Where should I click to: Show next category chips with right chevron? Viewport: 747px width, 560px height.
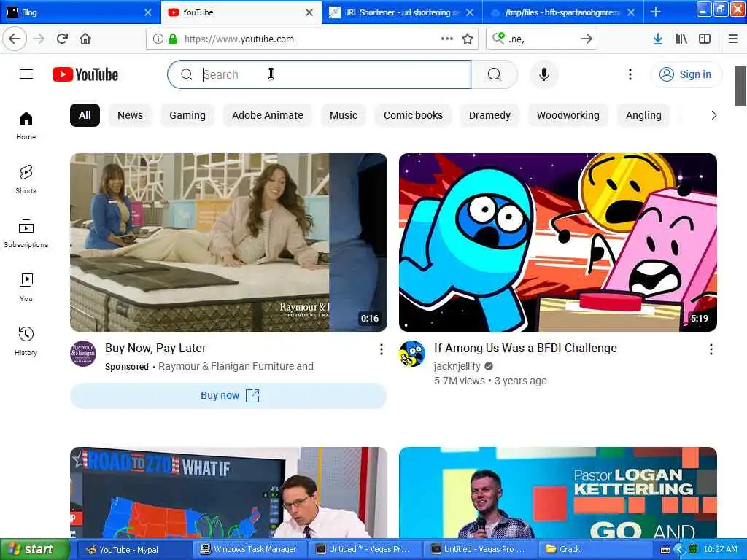coord(713,115)
